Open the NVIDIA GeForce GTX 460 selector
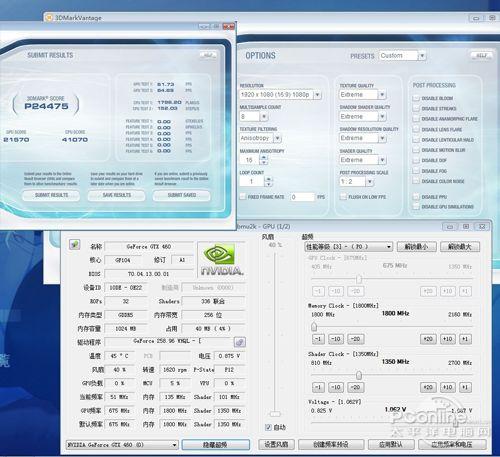500x457 pixels. point(122,445)
